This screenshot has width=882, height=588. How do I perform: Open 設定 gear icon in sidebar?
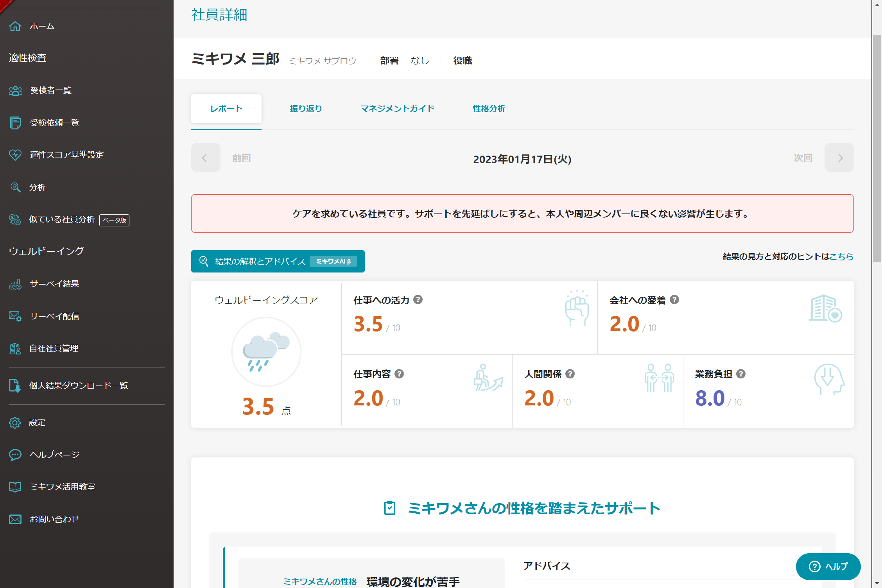tap(15, 423)
